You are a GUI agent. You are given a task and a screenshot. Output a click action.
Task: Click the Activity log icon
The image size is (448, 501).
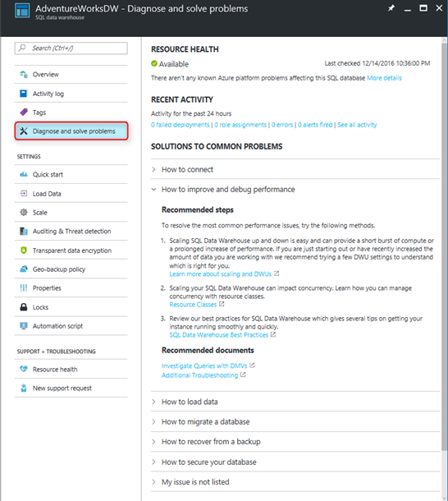(24, 94)
